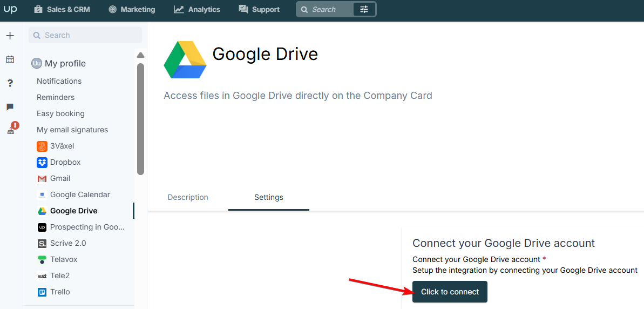Select the Prospecting in Goo... integration icon

pyautogui.click(x=42, y=227)
